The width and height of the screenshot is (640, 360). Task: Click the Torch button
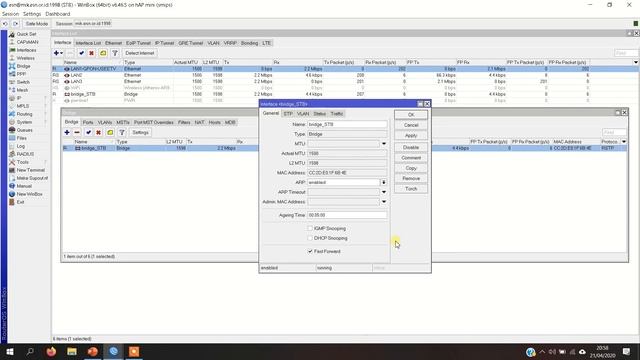(411, 189)
